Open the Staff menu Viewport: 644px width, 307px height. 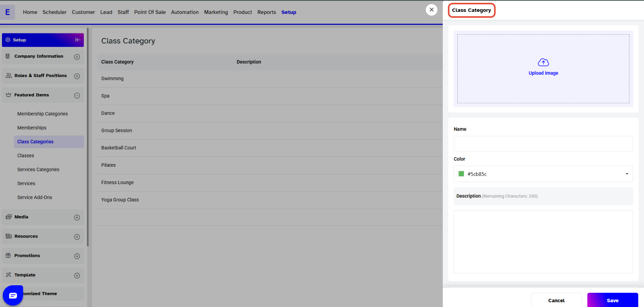click(x=123, y=12)
